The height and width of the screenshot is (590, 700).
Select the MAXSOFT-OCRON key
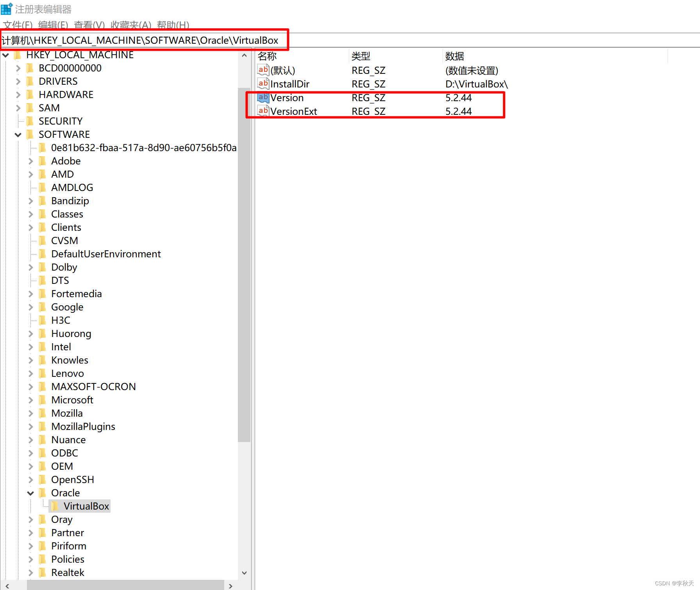[x=93, y=387]
